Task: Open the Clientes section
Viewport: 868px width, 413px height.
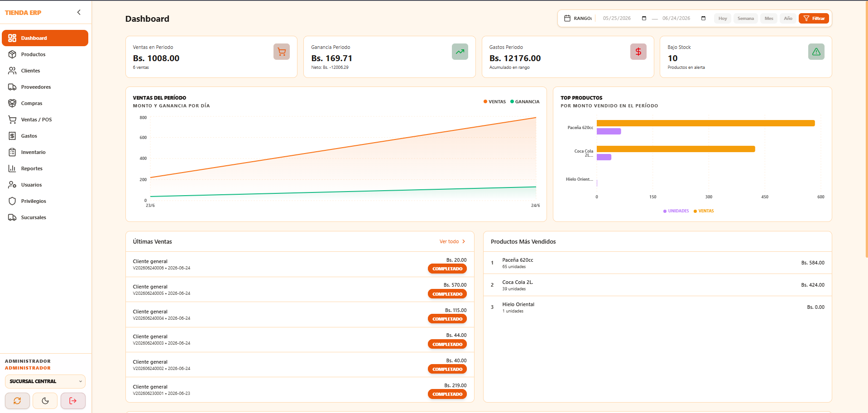Action: point(45,71)
